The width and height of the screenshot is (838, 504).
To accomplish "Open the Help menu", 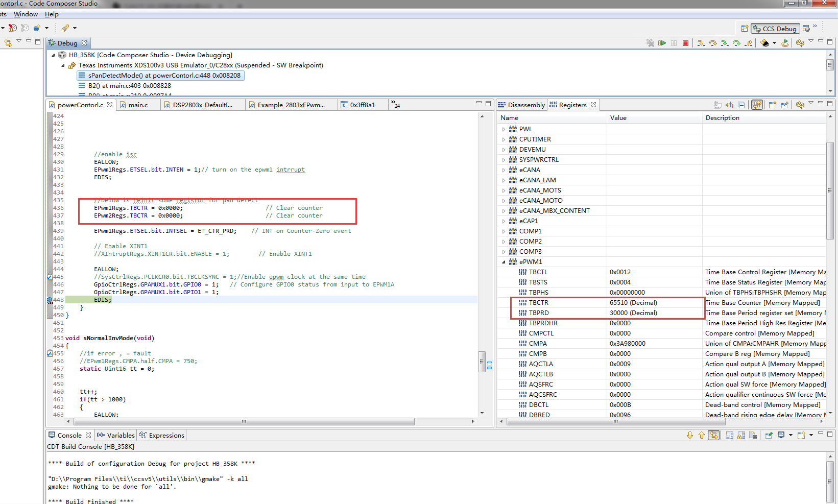I will tap(52, 14).
